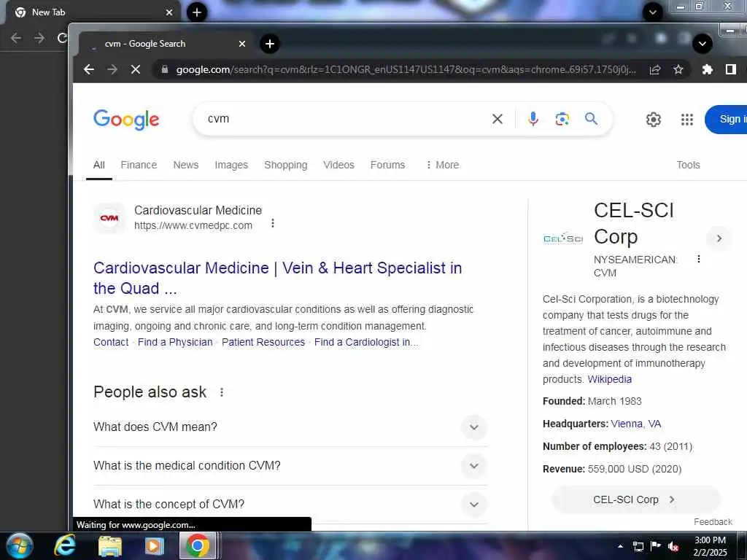This screenshot has height=560, width=747.
Task: Switch to the Shopping tab
Action: [286, 165]
